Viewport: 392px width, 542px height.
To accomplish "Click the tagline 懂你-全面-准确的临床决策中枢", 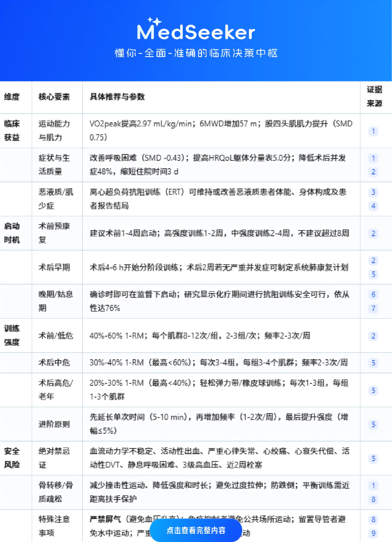I will tap(196, 53).
